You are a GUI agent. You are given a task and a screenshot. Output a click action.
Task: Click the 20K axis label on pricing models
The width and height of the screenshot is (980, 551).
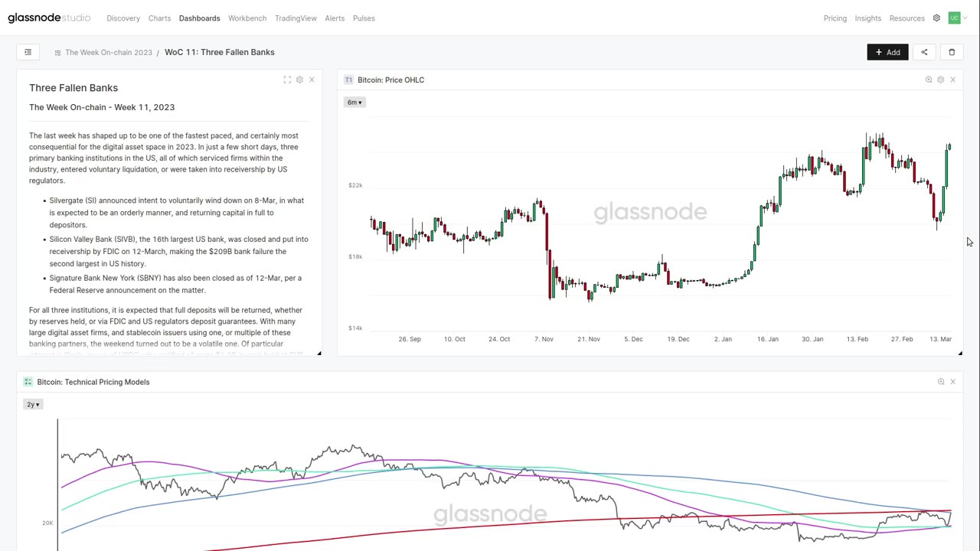point(47,523)
